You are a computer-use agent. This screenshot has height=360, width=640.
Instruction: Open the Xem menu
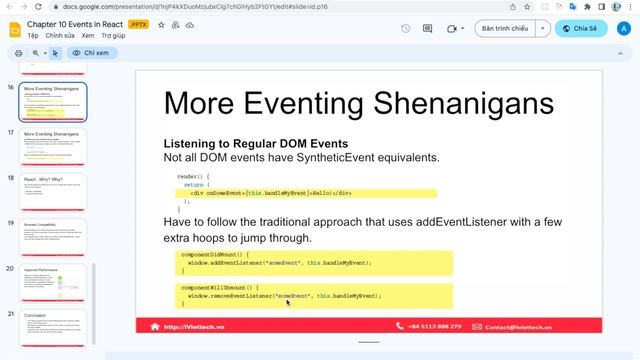coord(88,36)
